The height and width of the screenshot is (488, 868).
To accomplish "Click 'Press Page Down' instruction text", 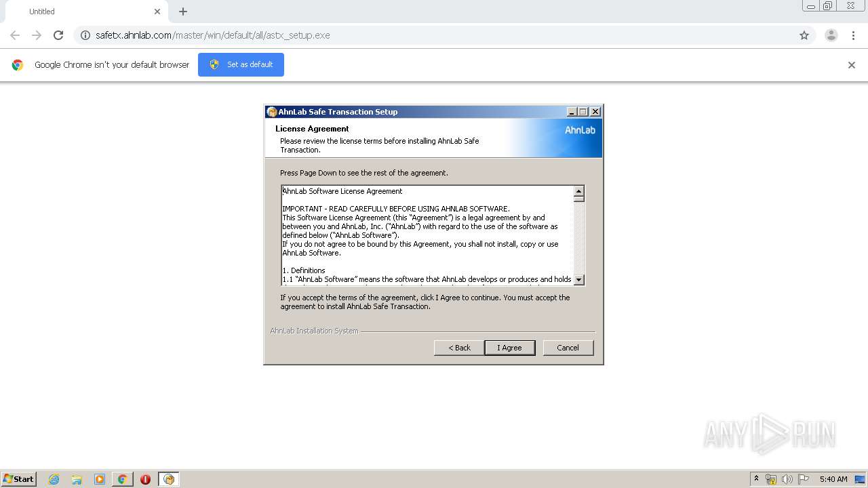I will point(364,173).
